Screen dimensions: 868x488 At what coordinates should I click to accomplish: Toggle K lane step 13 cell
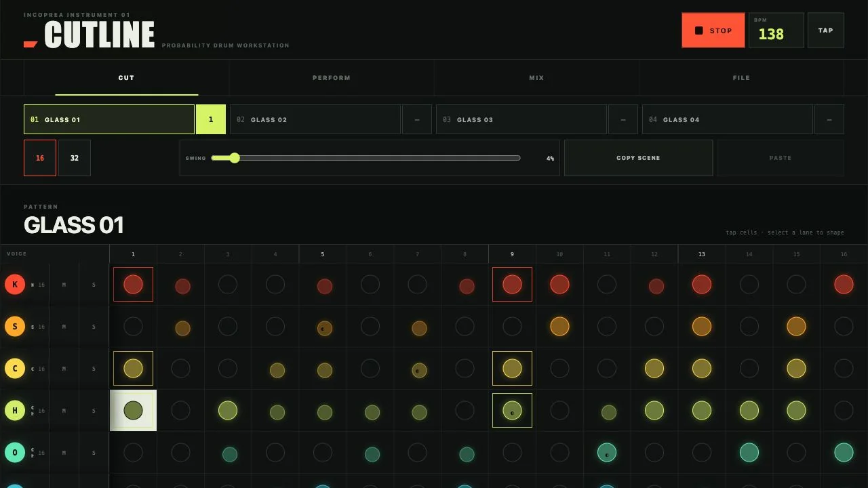pyautogui.click(x=702, y=284)
